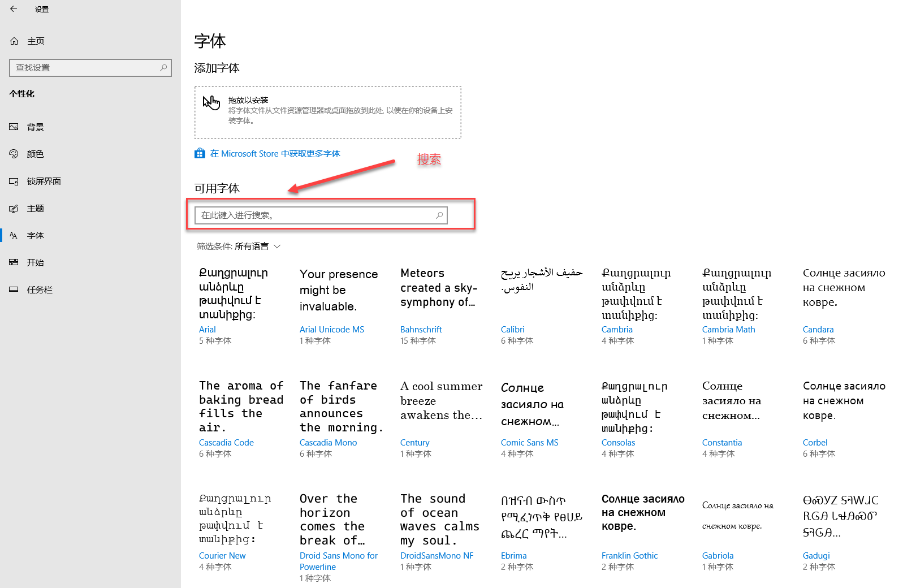Click the 可用字体 heading

pyautogui.click(x=217, y=188)
